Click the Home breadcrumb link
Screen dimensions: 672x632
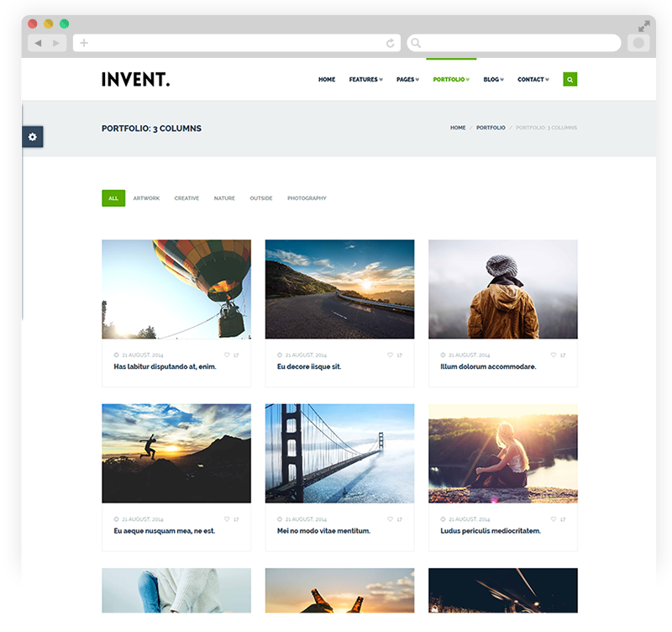tap(458, 128)
